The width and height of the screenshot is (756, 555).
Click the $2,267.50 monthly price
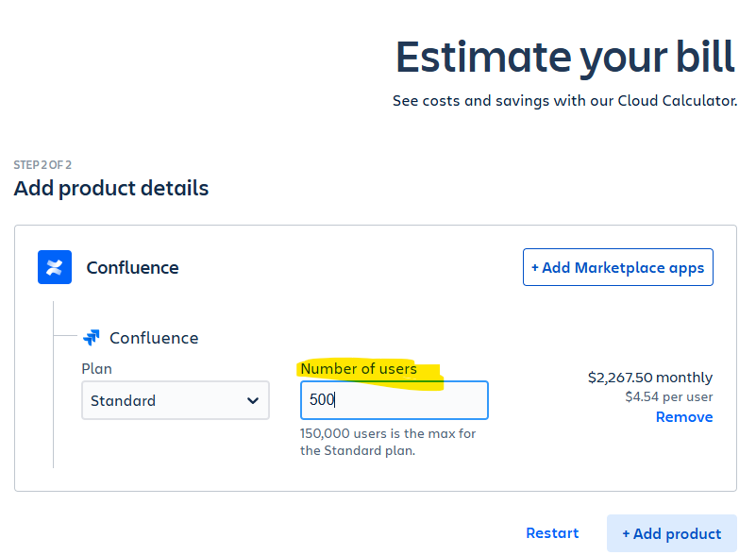649,378
